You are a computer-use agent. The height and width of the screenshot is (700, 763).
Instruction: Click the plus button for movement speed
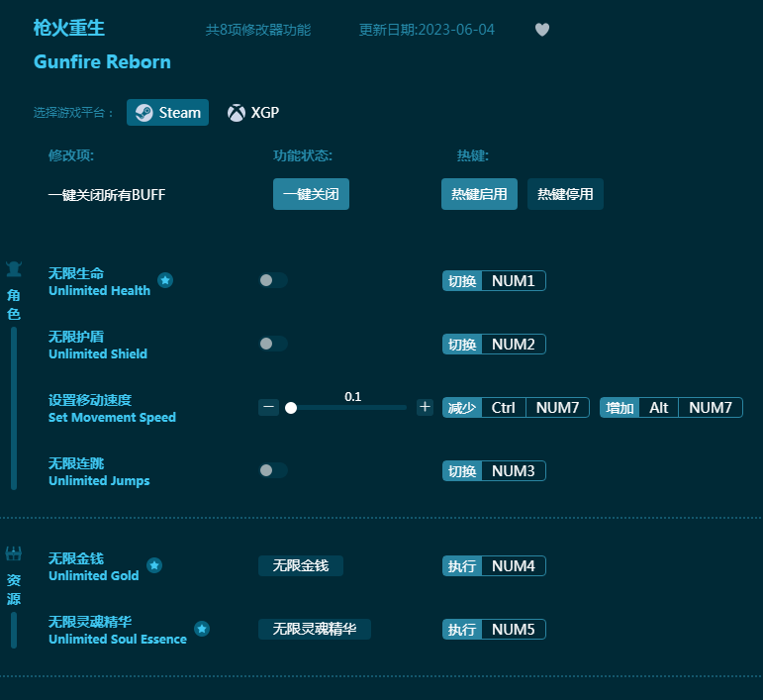tap(425, 407)
